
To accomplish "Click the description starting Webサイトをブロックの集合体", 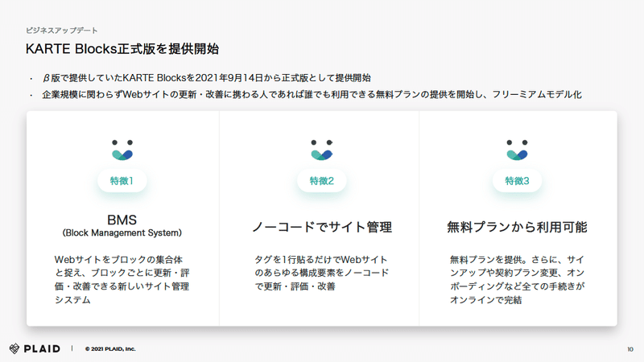I will [122, 279].
